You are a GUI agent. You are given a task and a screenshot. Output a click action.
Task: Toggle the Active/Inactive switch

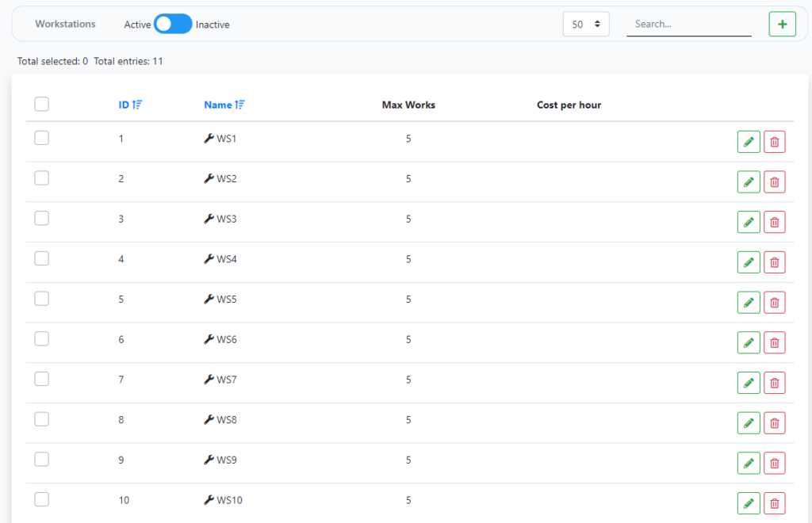[x=173, y=25]
